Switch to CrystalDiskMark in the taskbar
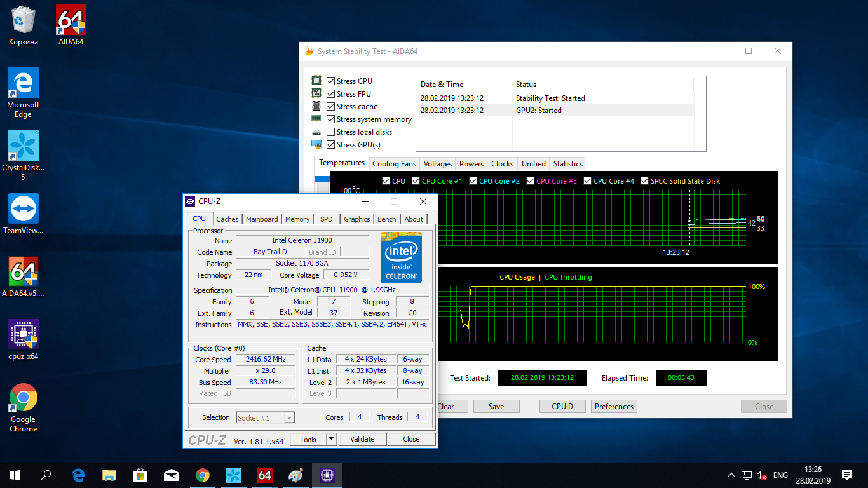Viewport: 868px width, 488px height. [x=234, y=475]
